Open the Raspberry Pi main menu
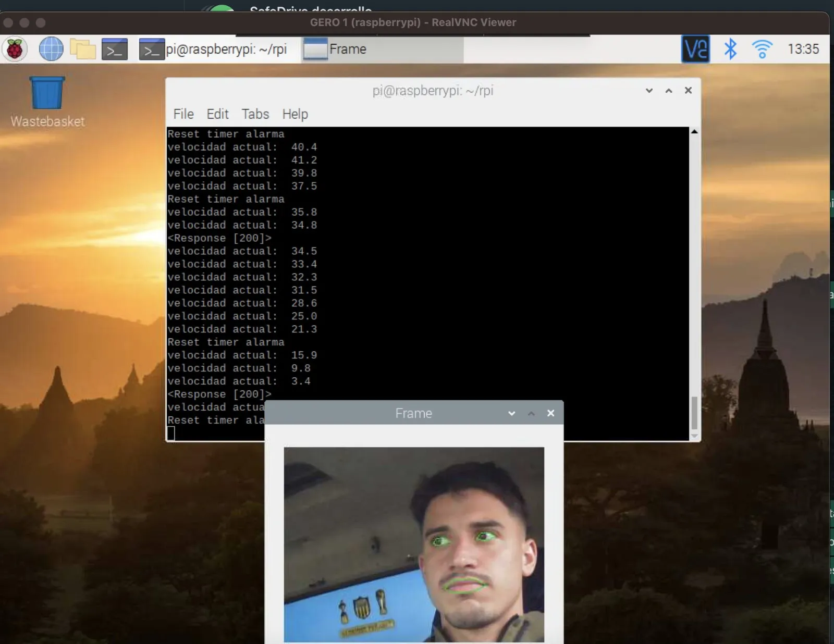This screenshot has width=834, height=644. pyautogui.click(x=15, y=49)
